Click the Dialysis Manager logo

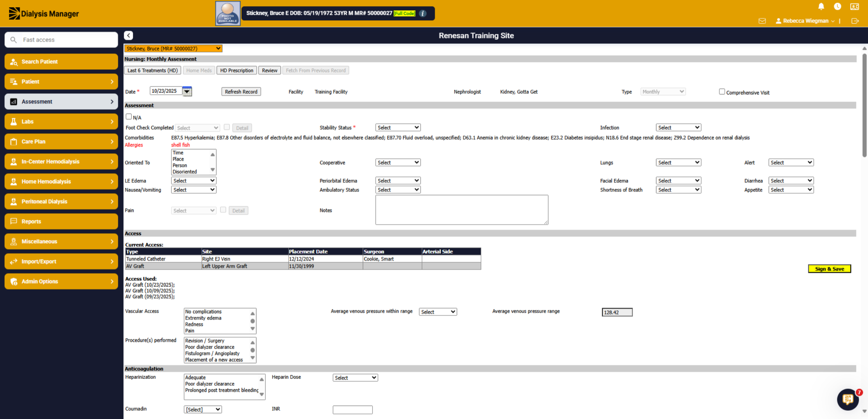[x=43, y=13]
